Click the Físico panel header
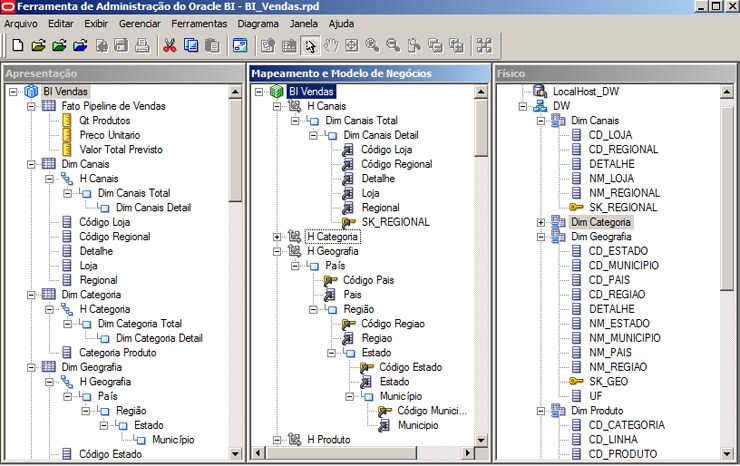Screen dimensions: 740x466 pos(615,73)
